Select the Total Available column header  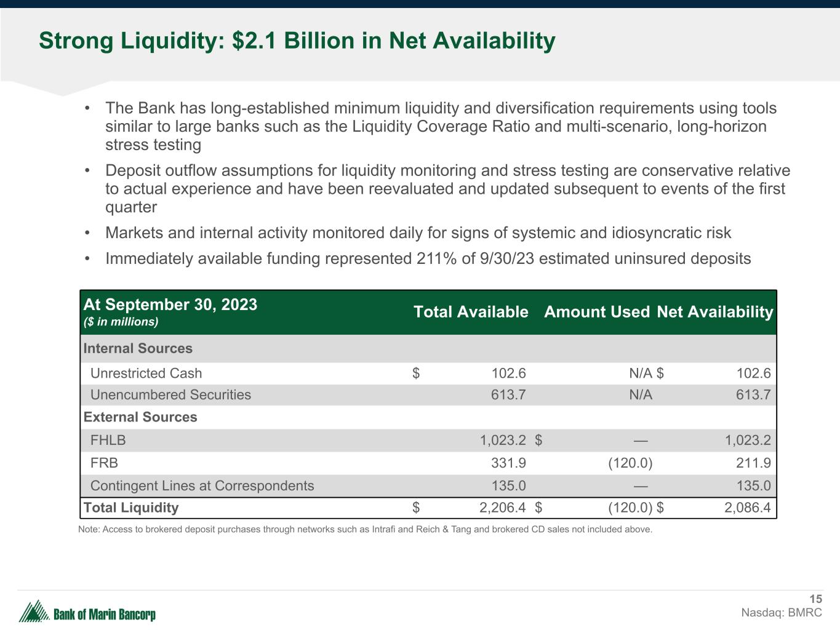470,312
